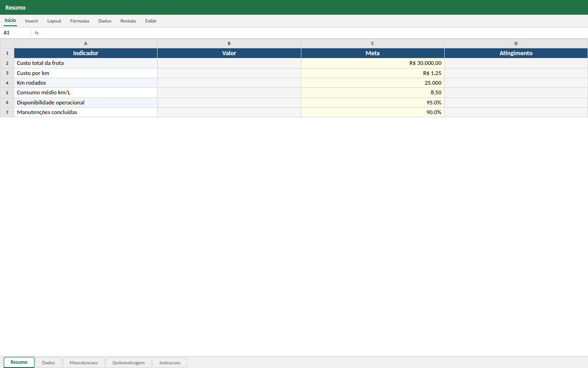
Task: Select column D header
Action: [x=516, y=44]
